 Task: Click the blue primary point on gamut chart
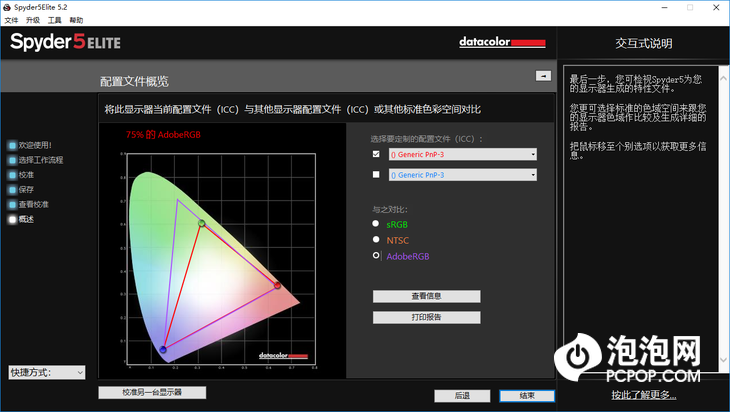(x=163, y=349)
